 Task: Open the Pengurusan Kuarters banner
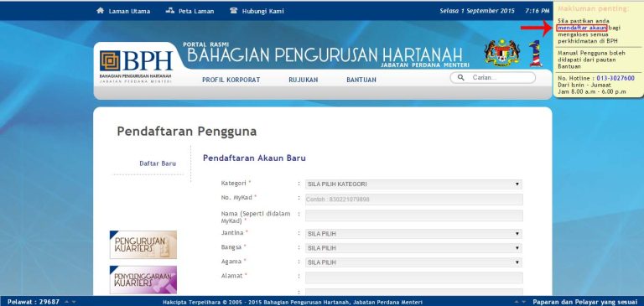pos(143,245)
